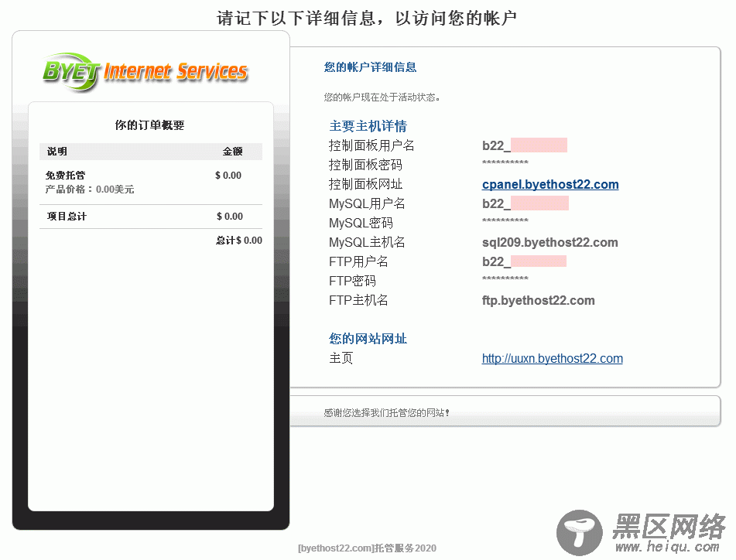Click the 控制面板网址 label
The height and width of the screenshot is (560, 736).
[365, 184]
